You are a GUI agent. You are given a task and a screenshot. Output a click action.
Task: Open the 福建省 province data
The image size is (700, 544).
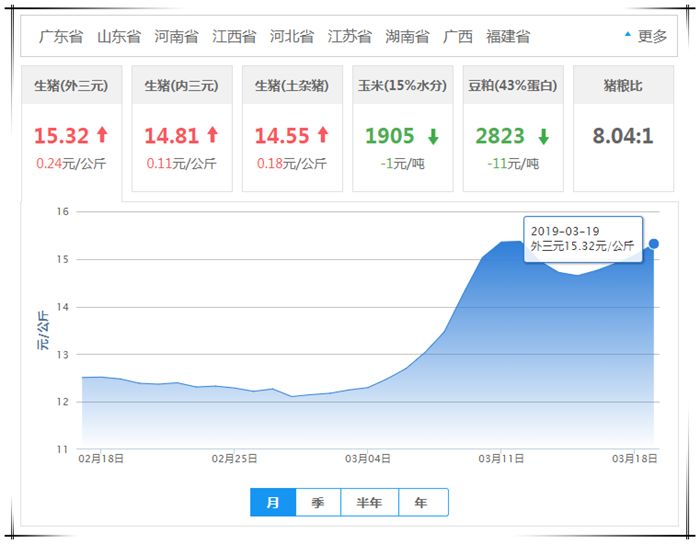point(508,36)
